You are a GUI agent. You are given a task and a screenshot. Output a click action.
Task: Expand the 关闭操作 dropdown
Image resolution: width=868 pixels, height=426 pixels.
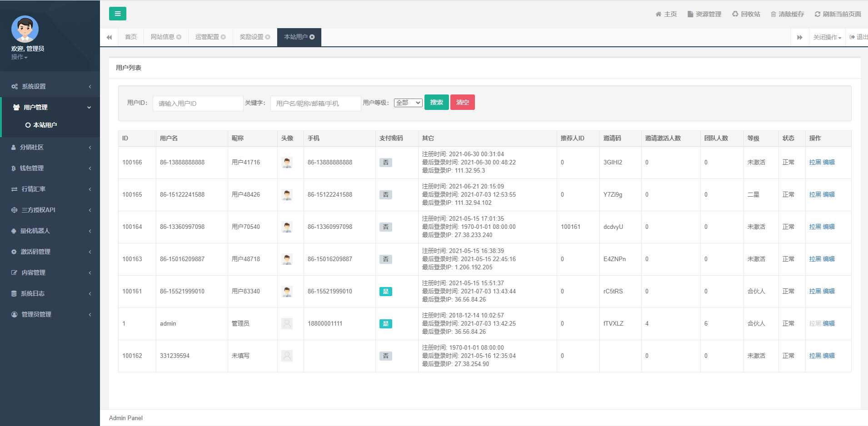click(x=827, y=37)
